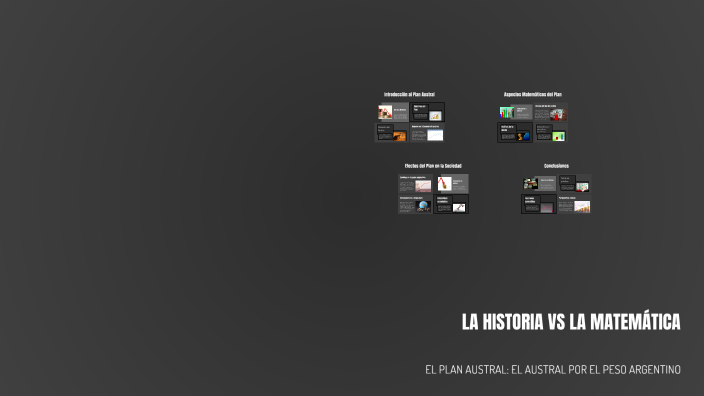This screenshot has width=704, height=396.
Task: Open Introducción slide with white line graph
Action: [427, 133]
